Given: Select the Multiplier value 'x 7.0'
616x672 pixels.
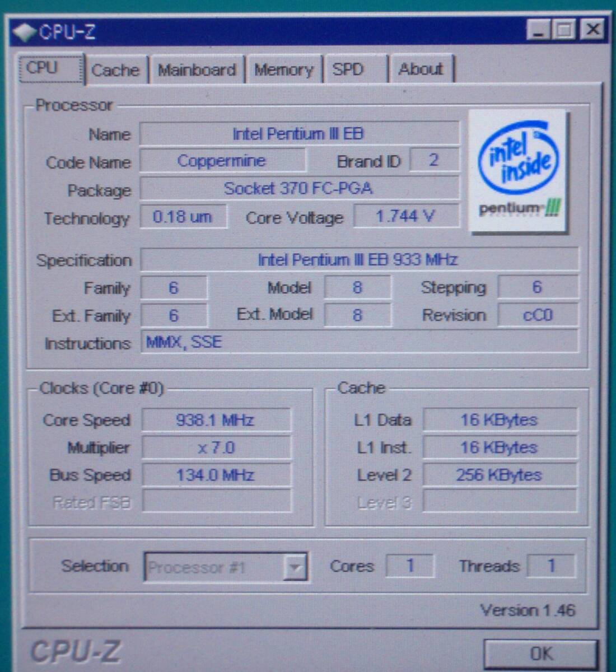Looking at the screenshot, I should tap(216, 447).
